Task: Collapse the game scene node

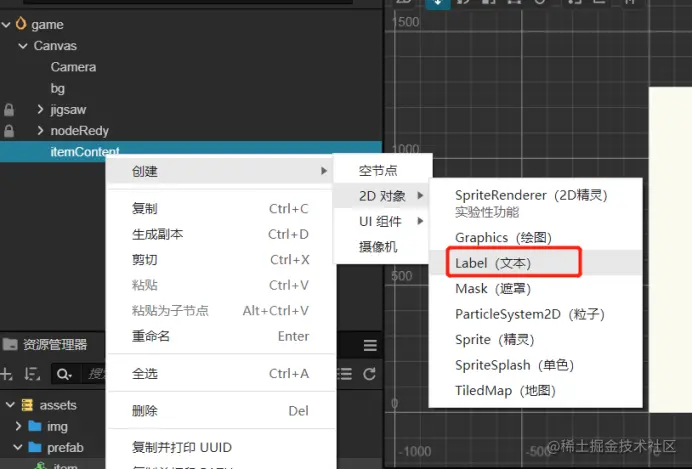Action: click(x=6, y=25)
